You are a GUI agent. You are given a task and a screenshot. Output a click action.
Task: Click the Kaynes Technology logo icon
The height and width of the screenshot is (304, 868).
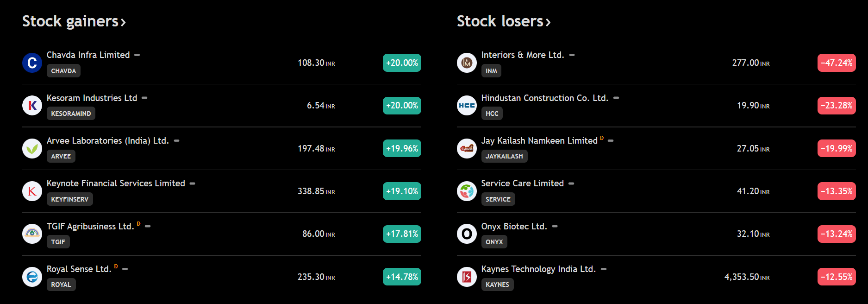[467, 277]
